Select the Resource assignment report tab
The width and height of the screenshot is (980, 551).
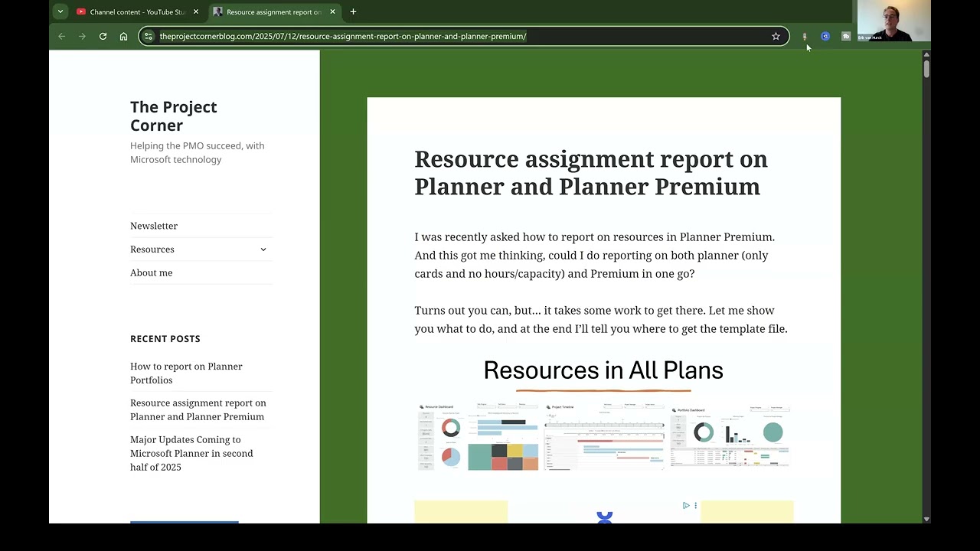click(x=273, y=11)
